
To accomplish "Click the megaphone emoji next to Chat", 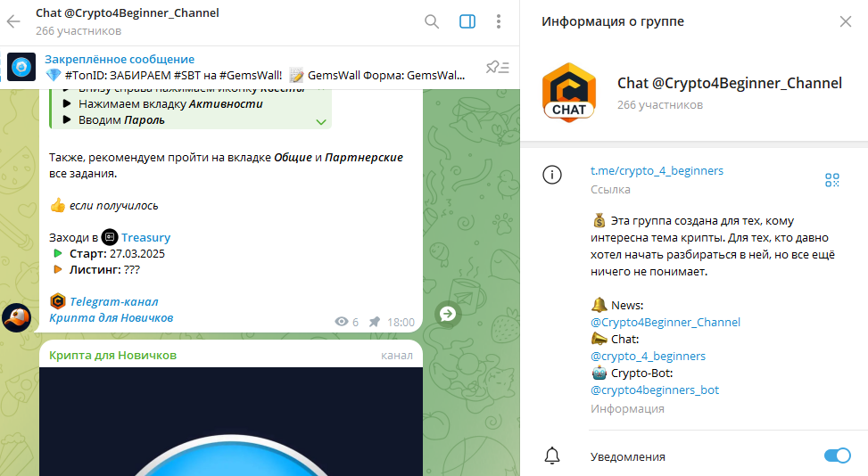I will point(599,339).
